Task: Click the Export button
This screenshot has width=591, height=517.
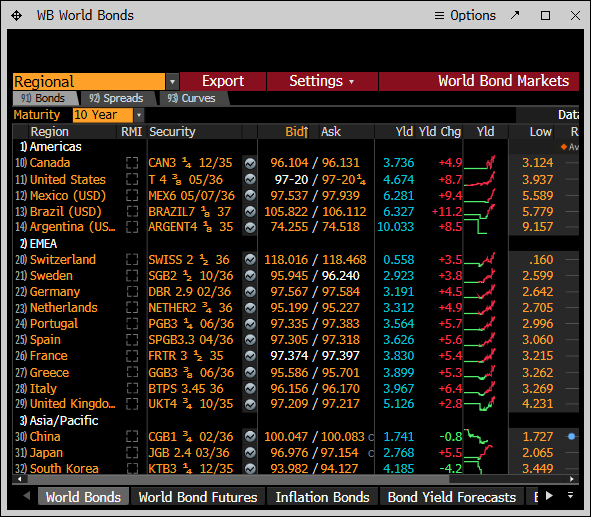Action: coord(223,81)
